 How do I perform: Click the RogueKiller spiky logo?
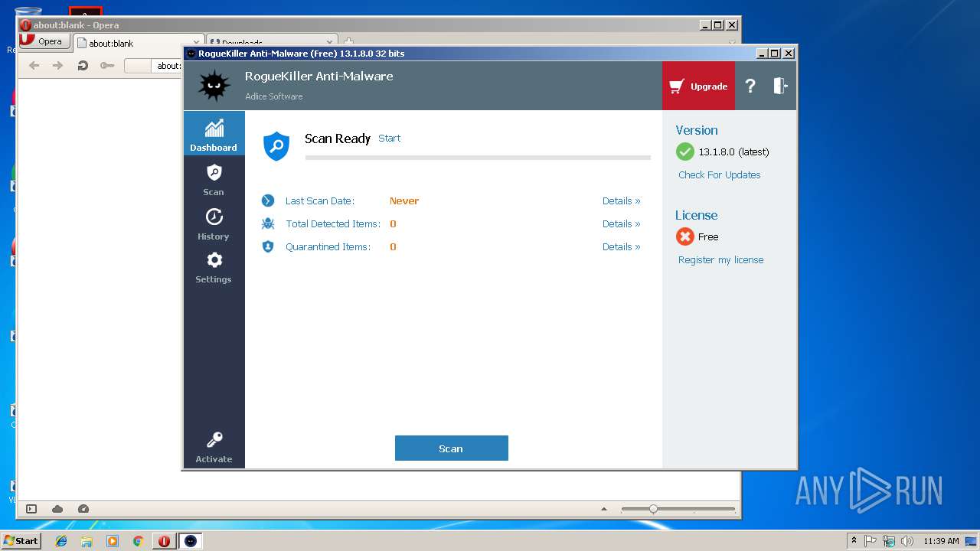214,86
